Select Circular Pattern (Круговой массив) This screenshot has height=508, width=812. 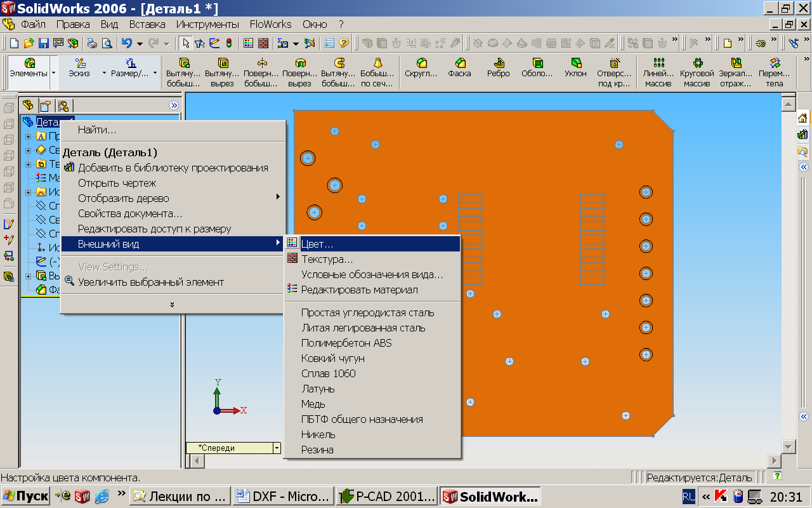point(697,72)
